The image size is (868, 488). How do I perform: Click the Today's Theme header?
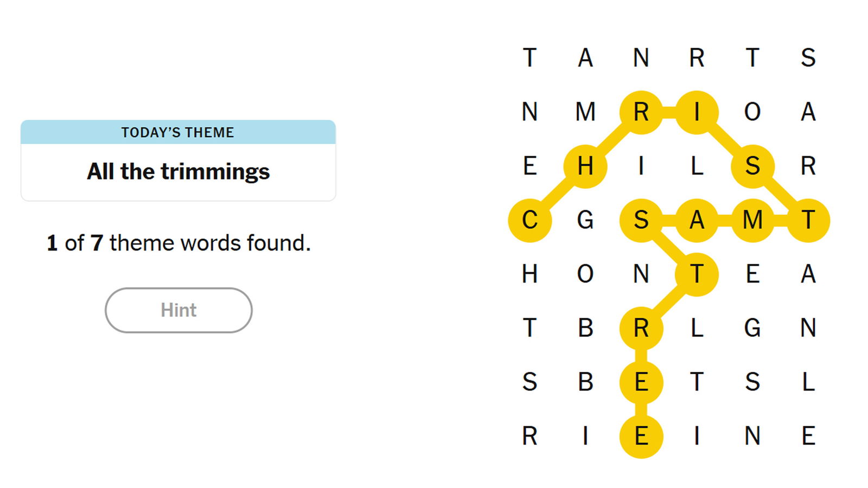(x=178, y=132)
